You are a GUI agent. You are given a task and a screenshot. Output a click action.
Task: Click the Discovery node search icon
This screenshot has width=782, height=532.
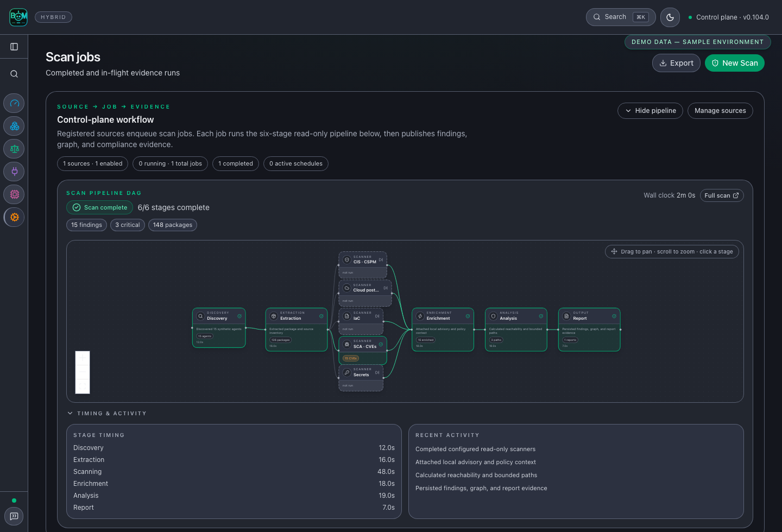click(x=200, y=316)
